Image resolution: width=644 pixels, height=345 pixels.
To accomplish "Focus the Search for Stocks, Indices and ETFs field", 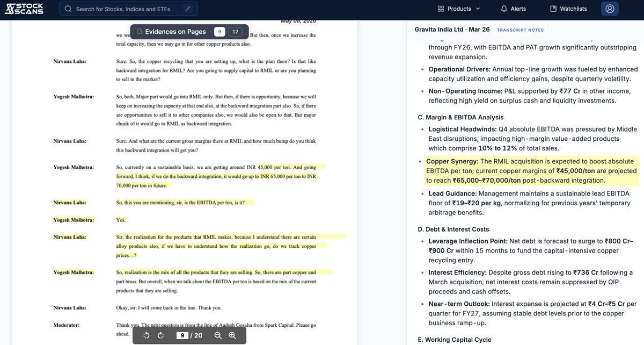I will [x=128, y=9].
